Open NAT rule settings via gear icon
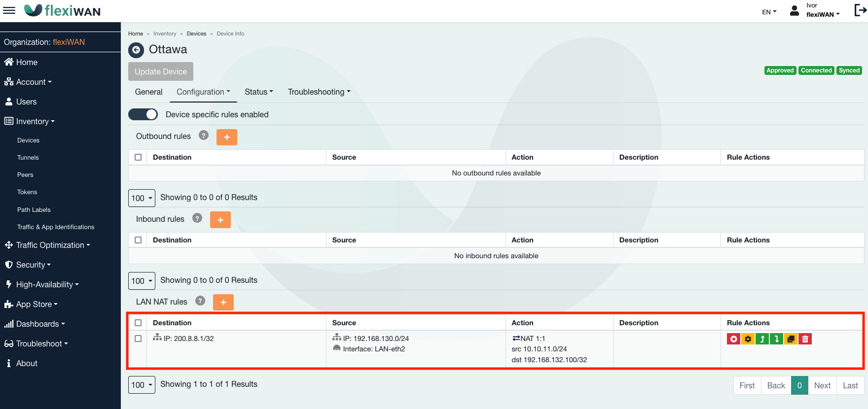This screenshot has width=868, height=409. point(748,339)
